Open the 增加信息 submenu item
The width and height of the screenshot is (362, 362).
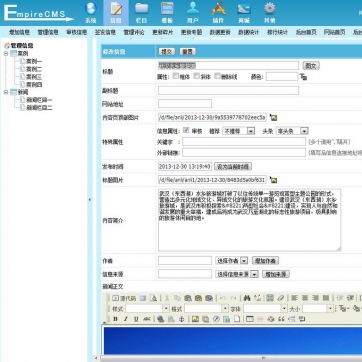19,32
